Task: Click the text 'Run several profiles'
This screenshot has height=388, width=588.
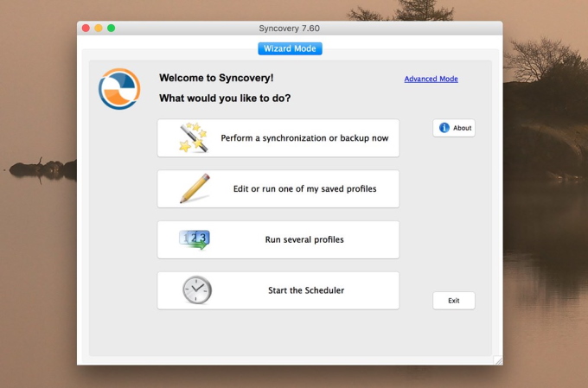Action: [304, 239]
